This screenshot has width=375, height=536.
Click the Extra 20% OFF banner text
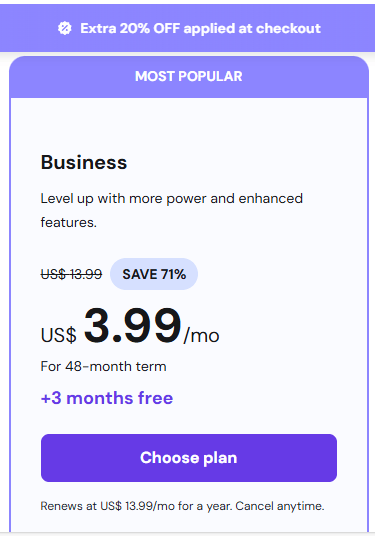(200, 28)
